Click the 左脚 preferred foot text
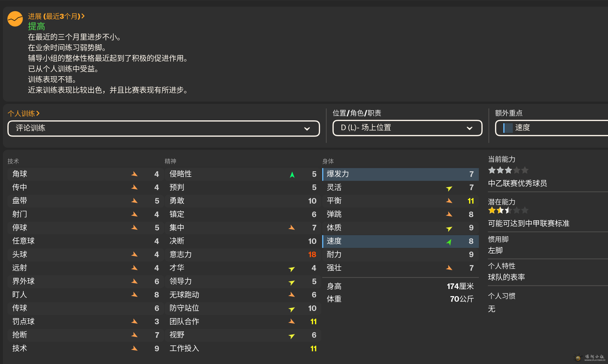 495,251
